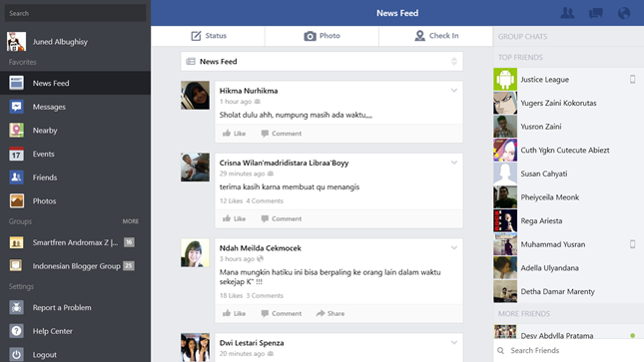Image resolution: width=644 pixels, height=362 pixels.
Task: View 4 Comments on Crisna's post
Action: [x=265, y=201]
